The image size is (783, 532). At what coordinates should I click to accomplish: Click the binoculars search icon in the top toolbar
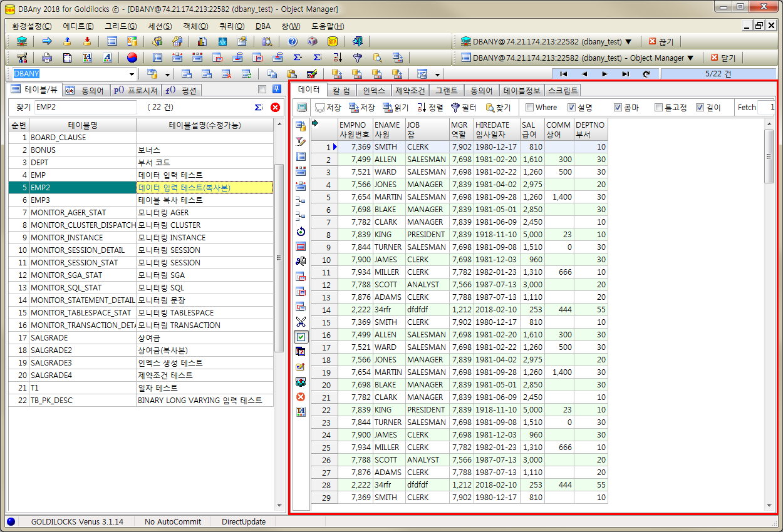[267, 42]
